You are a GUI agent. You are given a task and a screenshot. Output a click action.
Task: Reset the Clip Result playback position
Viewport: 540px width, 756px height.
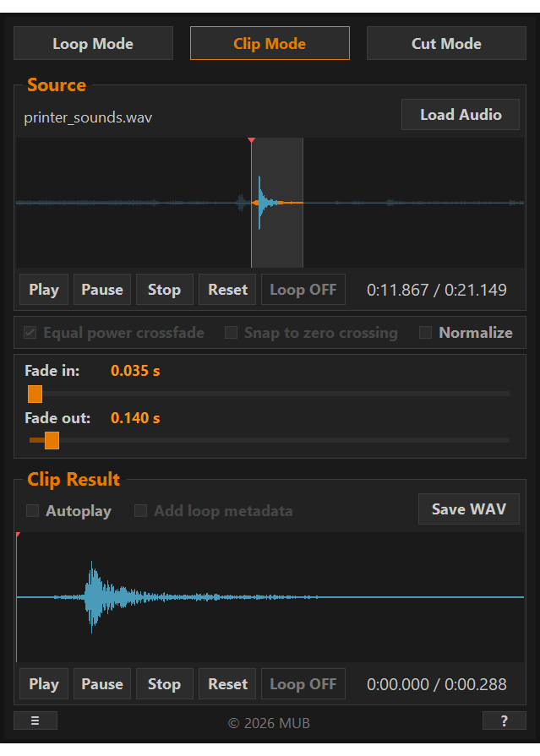point(227,683)
